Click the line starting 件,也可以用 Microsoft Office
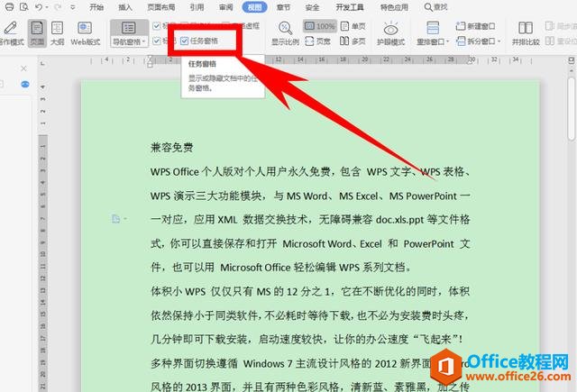Viewport: 577px width, 392px height. tap(280, 268)
